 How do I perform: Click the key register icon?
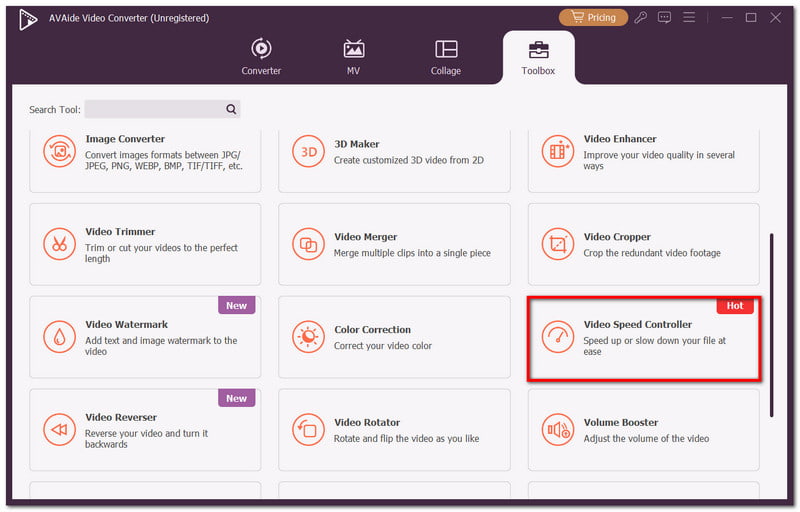641,18
